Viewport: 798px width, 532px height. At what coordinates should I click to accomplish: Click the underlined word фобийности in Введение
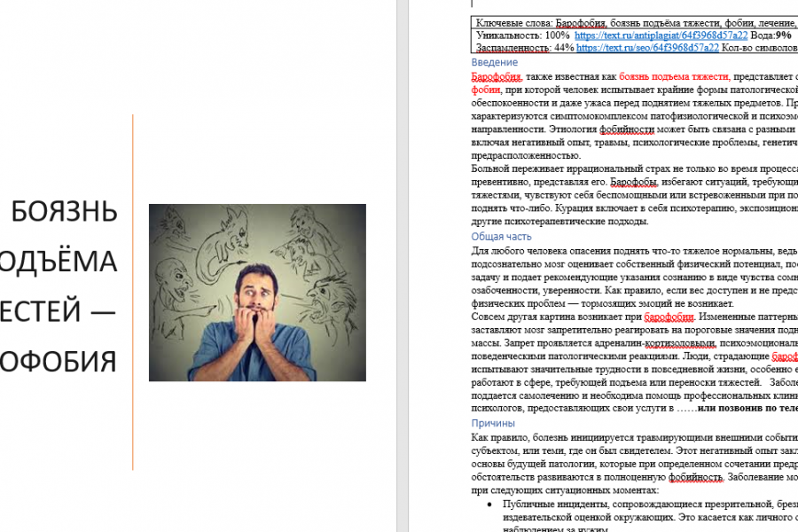click(x=627, y=129)
